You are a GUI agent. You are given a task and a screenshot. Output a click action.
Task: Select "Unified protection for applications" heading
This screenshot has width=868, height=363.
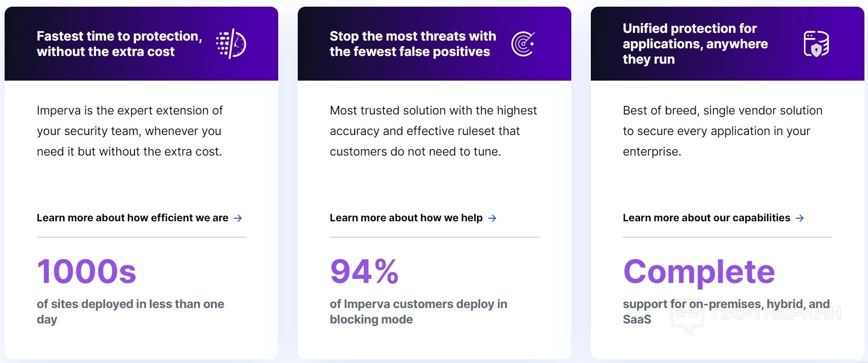[695, 44]
